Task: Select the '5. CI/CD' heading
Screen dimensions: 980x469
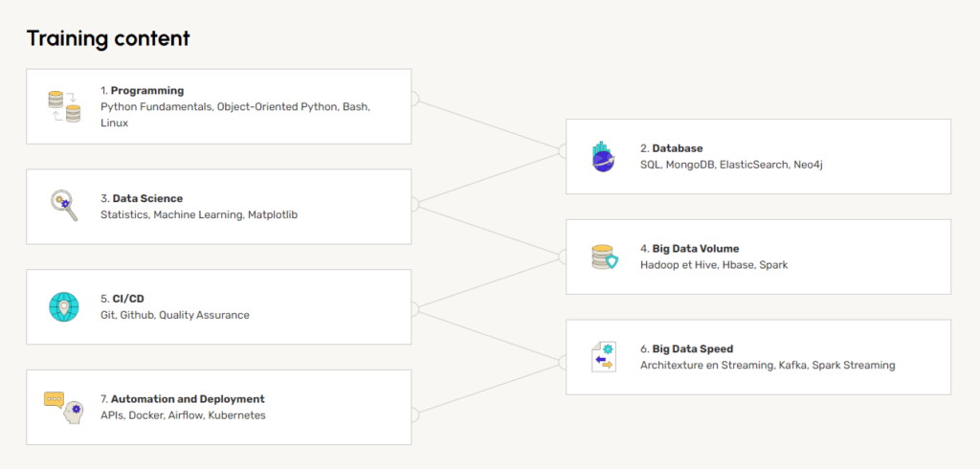Action: 122,300
